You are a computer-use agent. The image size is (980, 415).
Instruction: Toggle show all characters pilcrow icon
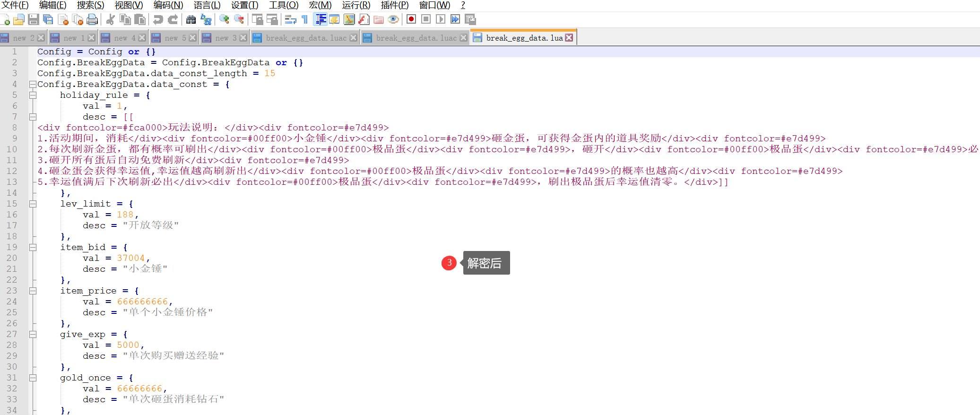point(305,19)
